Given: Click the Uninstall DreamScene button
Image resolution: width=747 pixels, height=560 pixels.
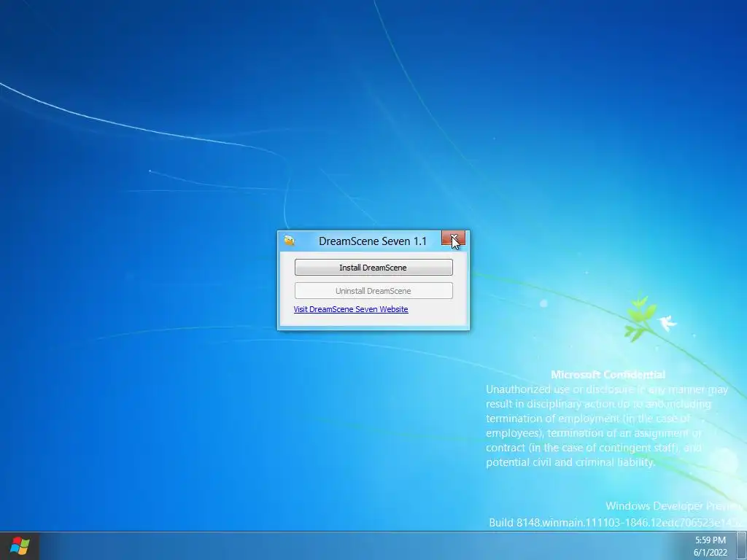Looking at the screenshot, I should pos(373,290).
